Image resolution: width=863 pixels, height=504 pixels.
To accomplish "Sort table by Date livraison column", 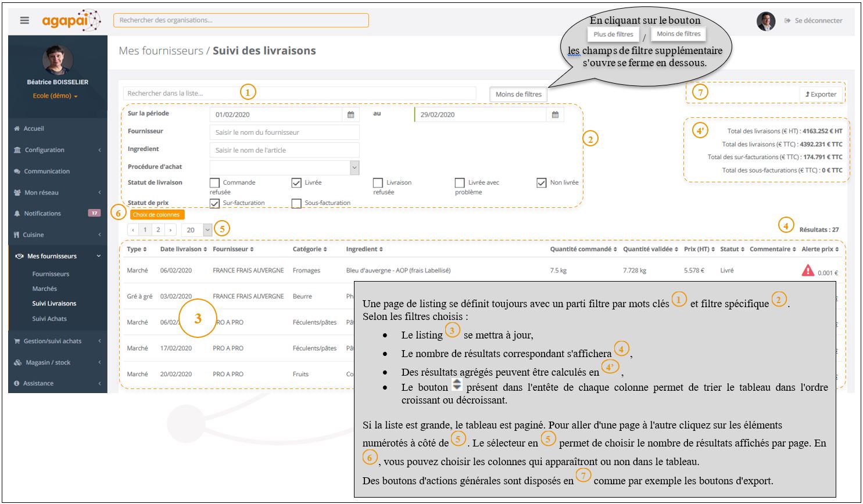I will [184, 249].
